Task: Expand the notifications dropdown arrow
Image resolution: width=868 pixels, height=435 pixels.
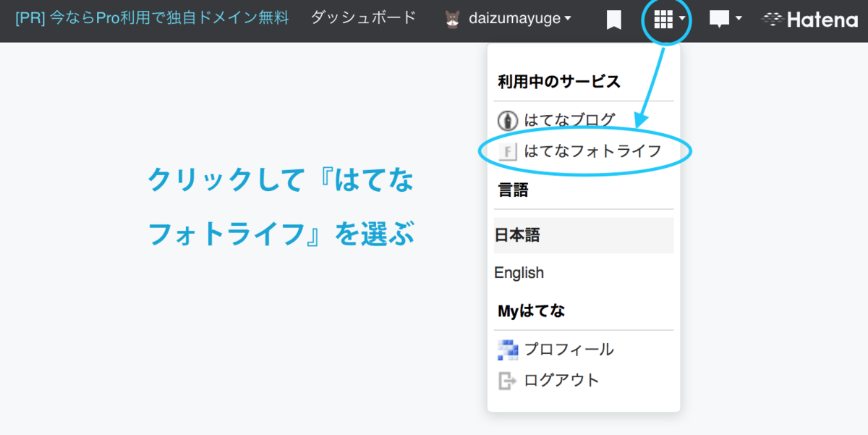Action: [x=739, y=19]
